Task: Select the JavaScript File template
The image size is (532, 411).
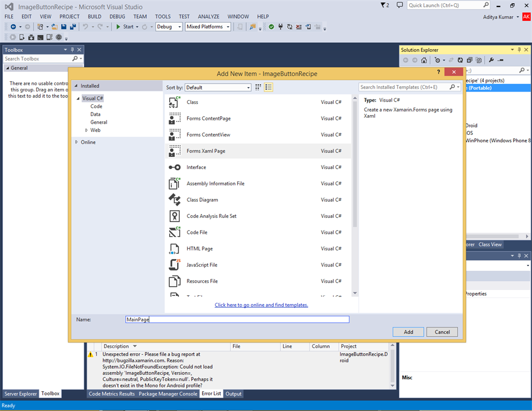Action: (258, 265)
